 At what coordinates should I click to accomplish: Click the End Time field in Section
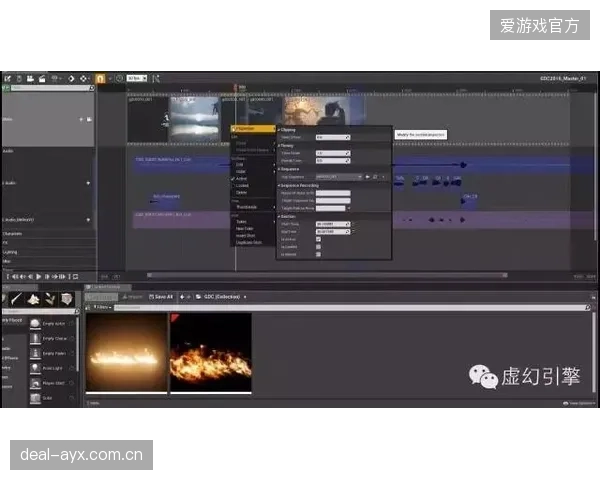point(333,232)
